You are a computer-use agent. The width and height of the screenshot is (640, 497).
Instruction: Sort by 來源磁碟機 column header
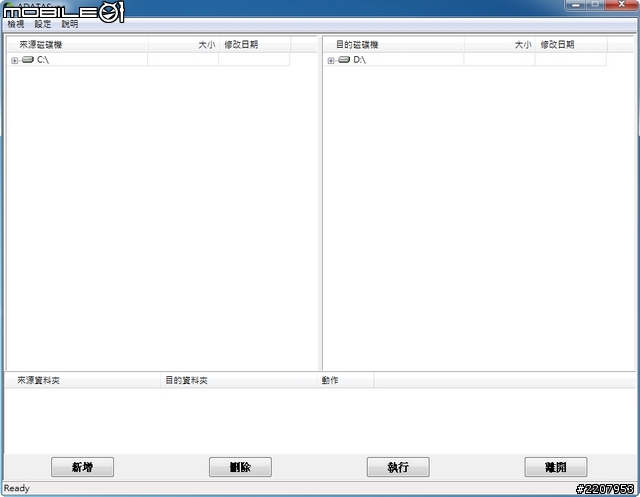point(78,44)
